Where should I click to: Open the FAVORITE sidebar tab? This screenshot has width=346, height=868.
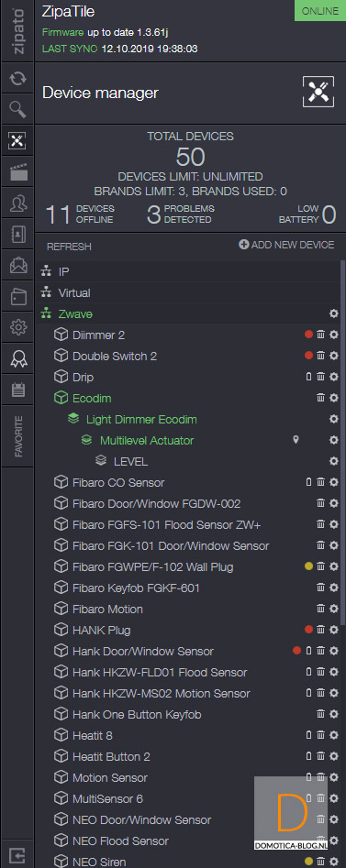[x=18, y=436]
